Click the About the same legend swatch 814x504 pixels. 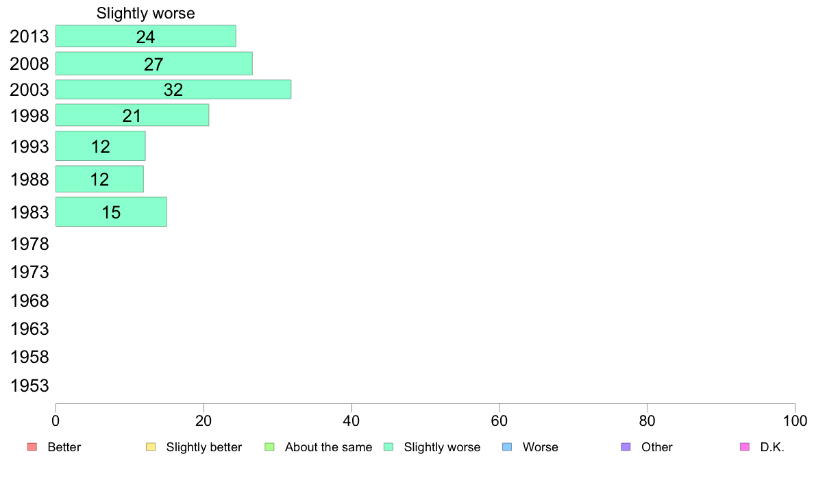click(x=269, y=447)
